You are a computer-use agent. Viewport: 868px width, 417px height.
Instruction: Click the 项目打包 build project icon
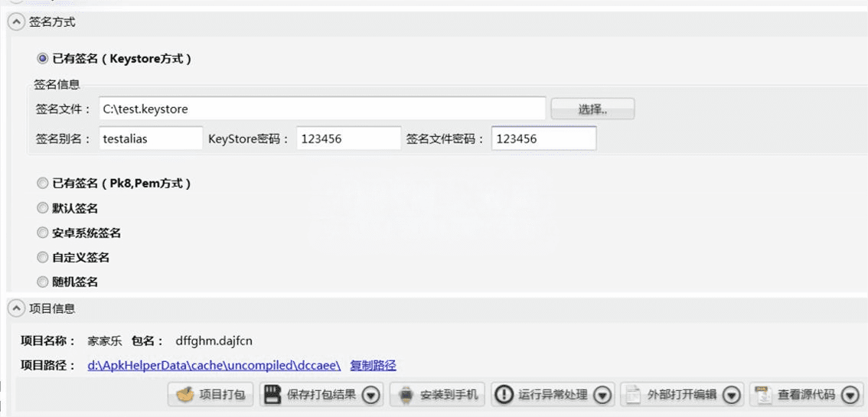(x=185, y=394)
